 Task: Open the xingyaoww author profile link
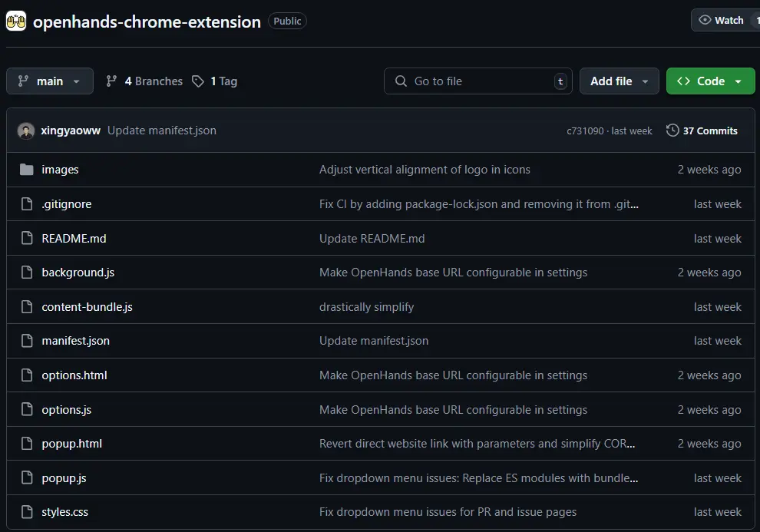coord(71,131)
